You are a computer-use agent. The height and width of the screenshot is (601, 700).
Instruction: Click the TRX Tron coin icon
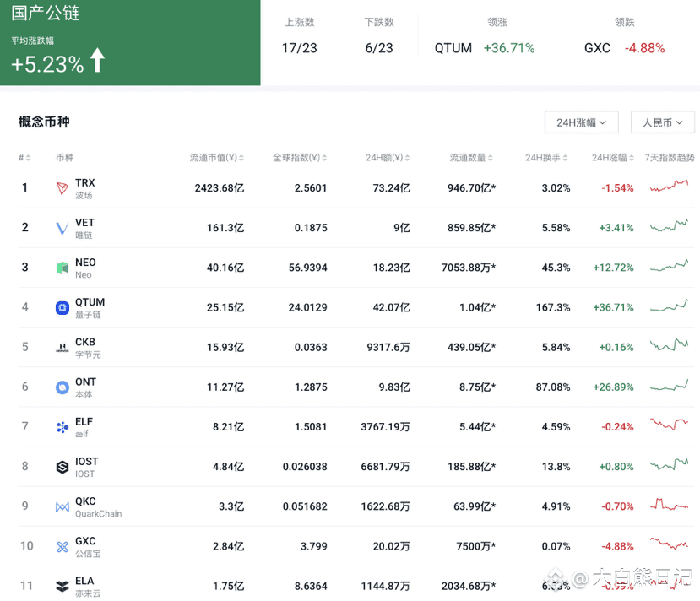point(62,188)
